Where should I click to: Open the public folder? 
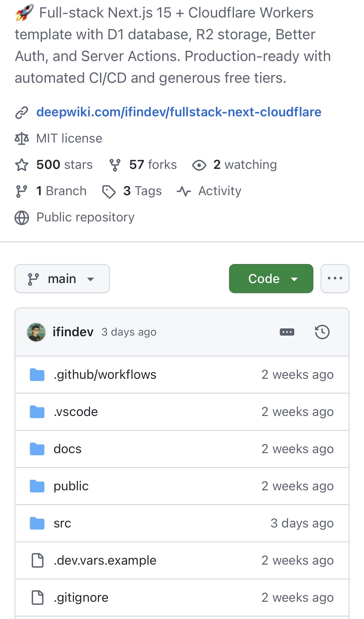71,486
